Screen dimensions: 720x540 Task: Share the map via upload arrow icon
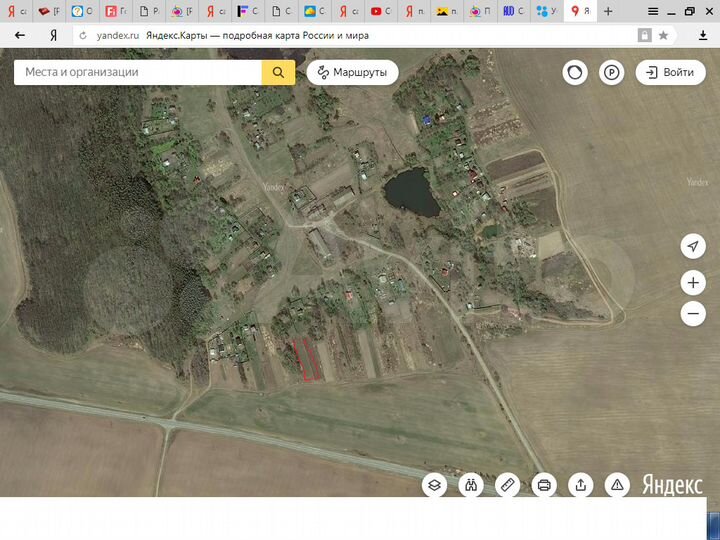click(581, 485)
